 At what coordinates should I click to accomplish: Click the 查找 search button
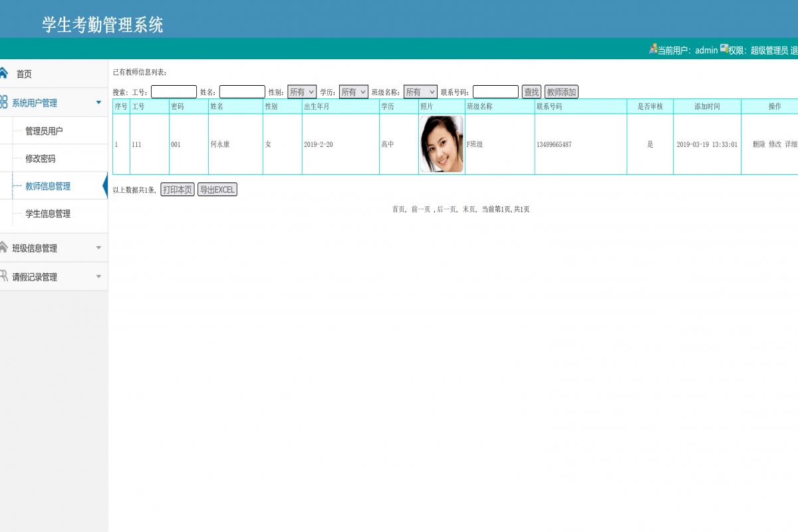(x=530, y=91)
